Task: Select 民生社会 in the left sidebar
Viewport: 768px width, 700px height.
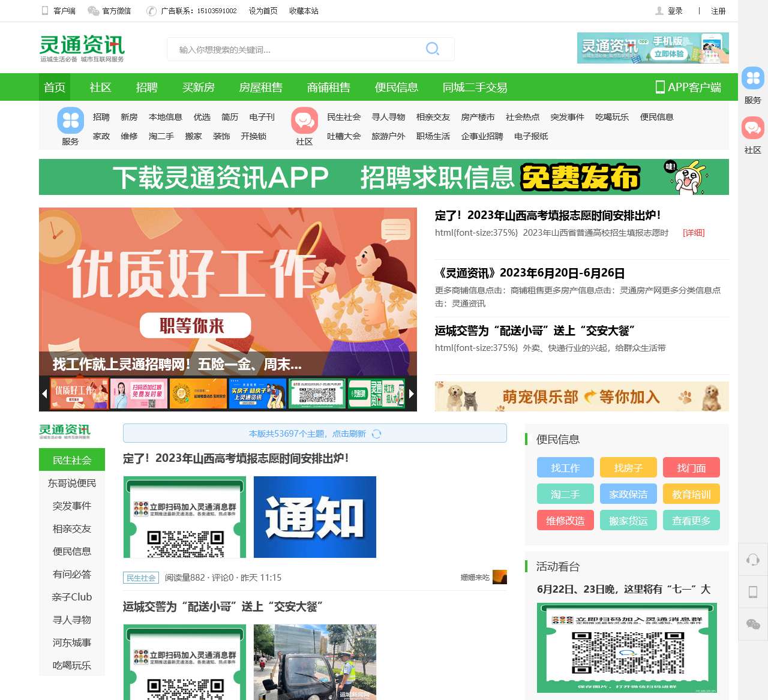Action: tap(71, 460)
